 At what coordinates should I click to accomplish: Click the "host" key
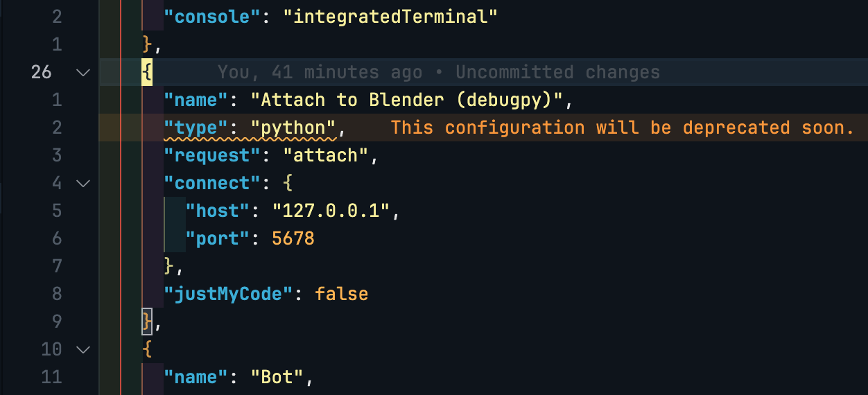[x=218, y=211]
